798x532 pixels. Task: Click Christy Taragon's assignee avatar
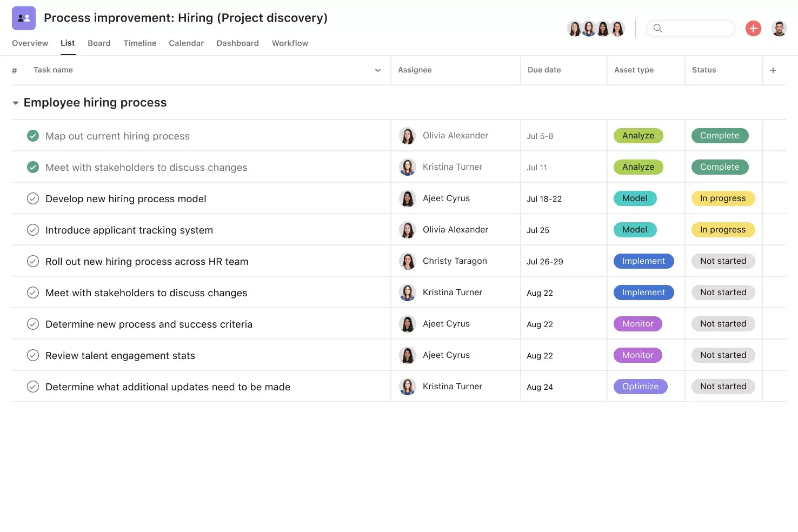pos(407,261)
